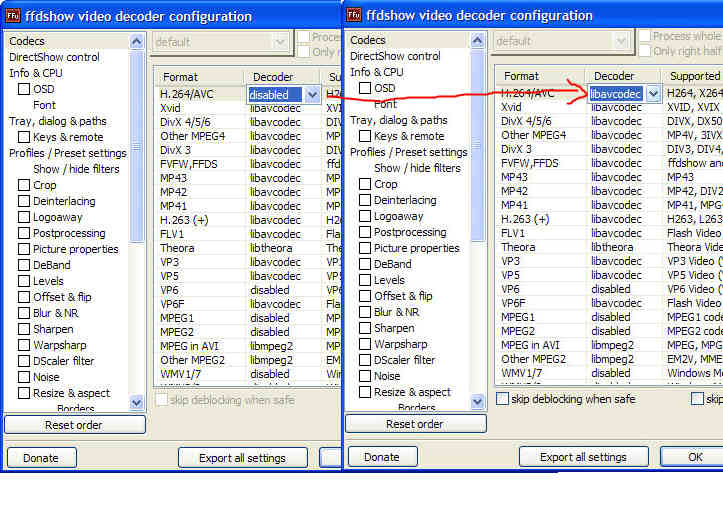Click sidebar scrollbar thumb in right window
Screen dimensions: 723x506
point(477,145)
